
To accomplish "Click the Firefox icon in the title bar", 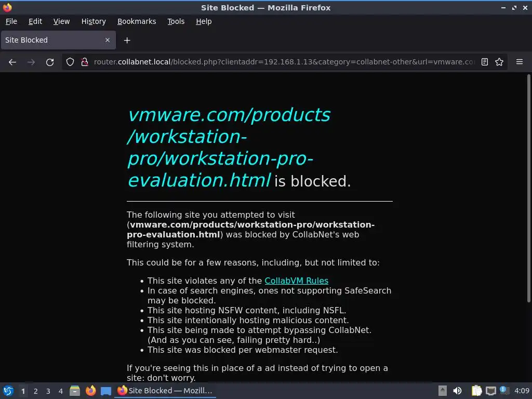I will click(7, 7).
